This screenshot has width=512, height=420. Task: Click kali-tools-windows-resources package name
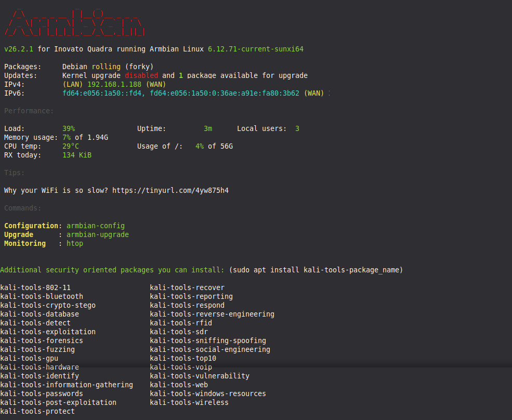208,393
